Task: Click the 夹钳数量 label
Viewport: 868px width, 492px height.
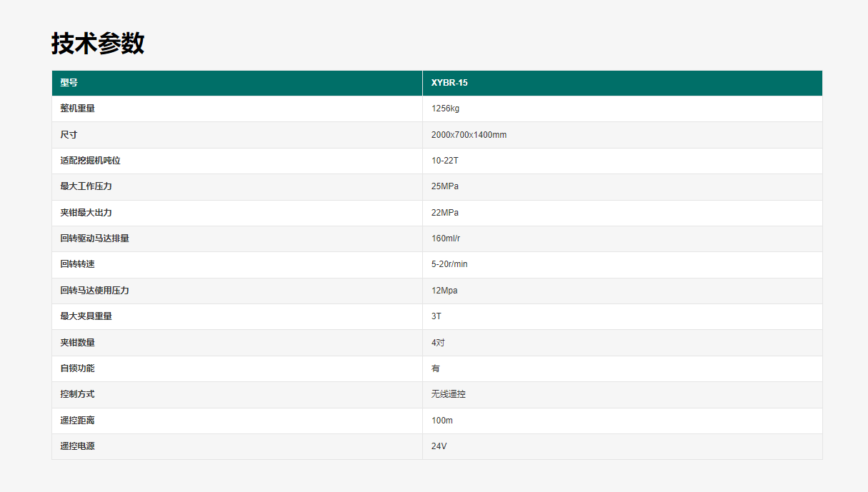Action: point(78,343)
